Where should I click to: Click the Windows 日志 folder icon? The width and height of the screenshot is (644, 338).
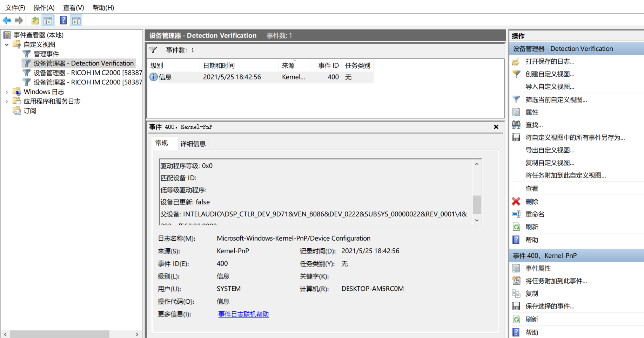(x=17, y=91)
